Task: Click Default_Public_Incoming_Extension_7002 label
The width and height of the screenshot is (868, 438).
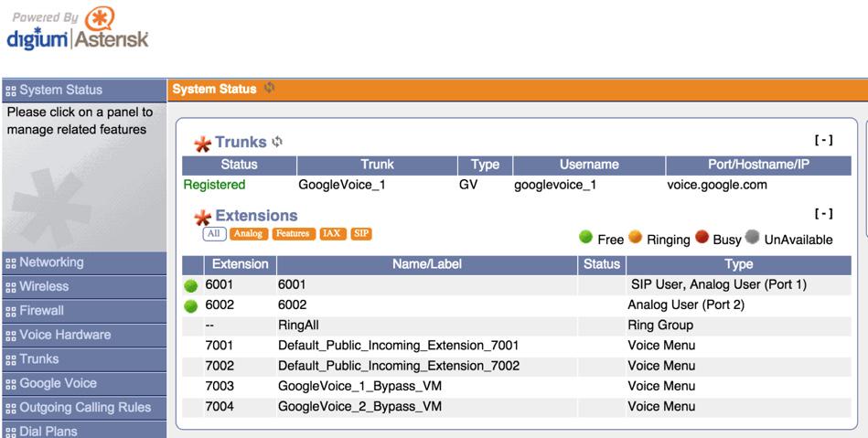Action: 399,366
